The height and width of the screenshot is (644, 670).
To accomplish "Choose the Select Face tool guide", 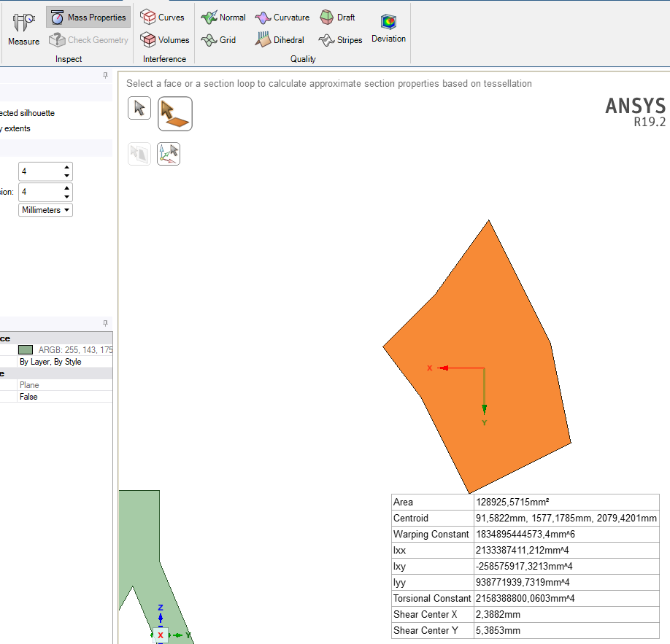I will coord(175,114).
